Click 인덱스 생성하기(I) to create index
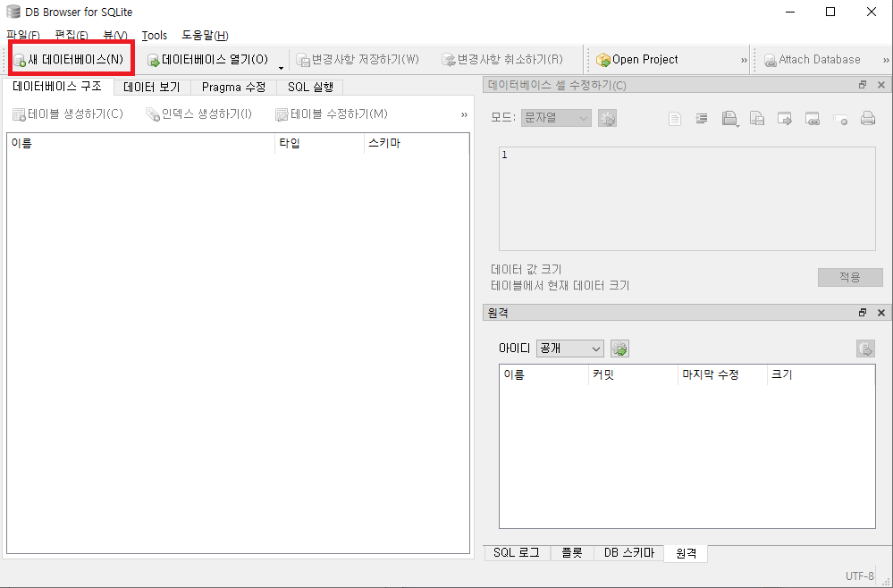 click(x=198, y=113)
